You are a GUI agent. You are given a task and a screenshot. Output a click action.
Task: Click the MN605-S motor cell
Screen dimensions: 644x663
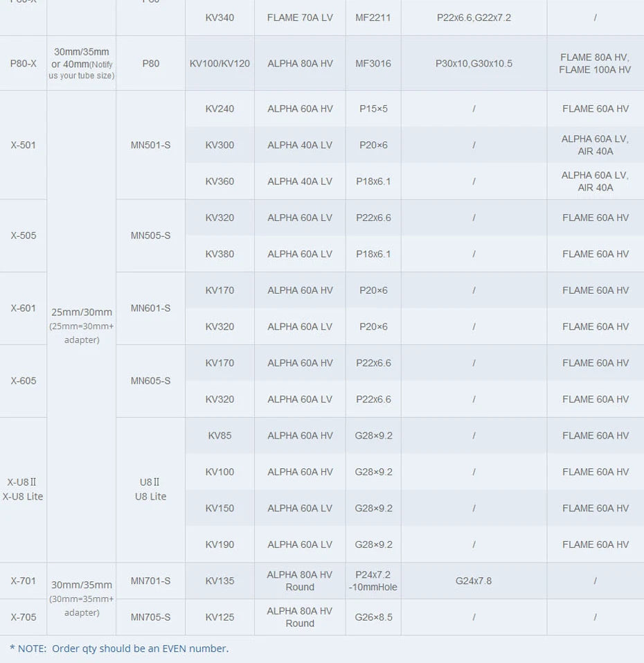(150, 381)
